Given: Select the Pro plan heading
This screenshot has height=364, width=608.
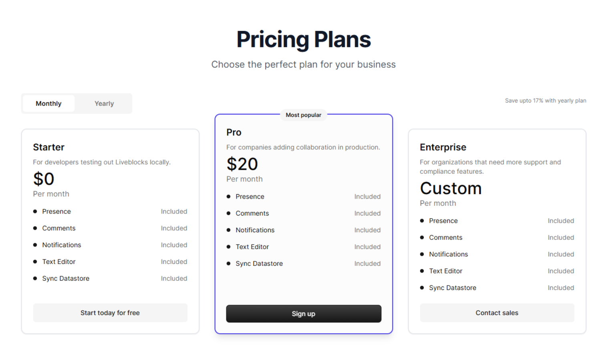Looking at the screenshot, I should point(234,132).
